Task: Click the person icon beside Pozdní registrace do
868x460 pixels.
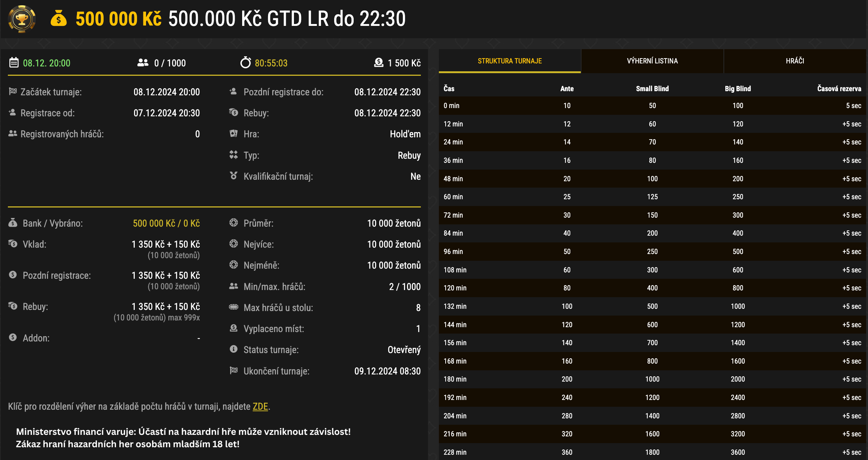Action: pos(233,91)
